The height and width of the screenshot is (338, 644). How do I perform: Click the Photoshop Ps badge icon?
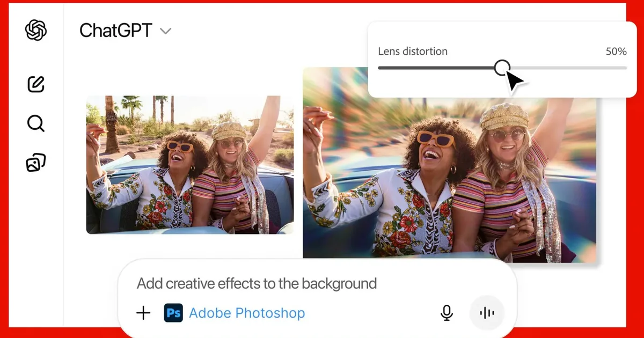(x=173, y=313)
